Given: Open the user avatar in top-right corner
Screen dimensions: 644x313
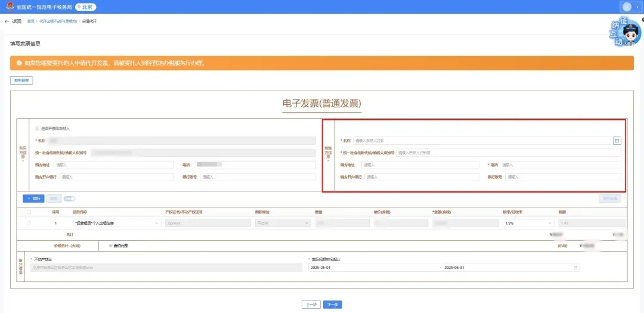Looking at the screenshot, I should (x=627, y=7).
